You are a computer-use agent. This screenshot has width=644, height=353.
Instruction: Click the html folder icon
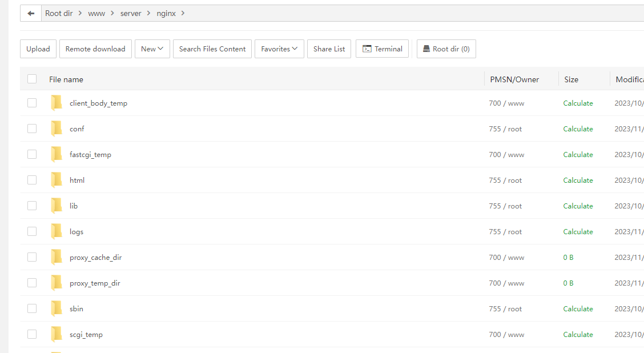click(x=57, y=180)
